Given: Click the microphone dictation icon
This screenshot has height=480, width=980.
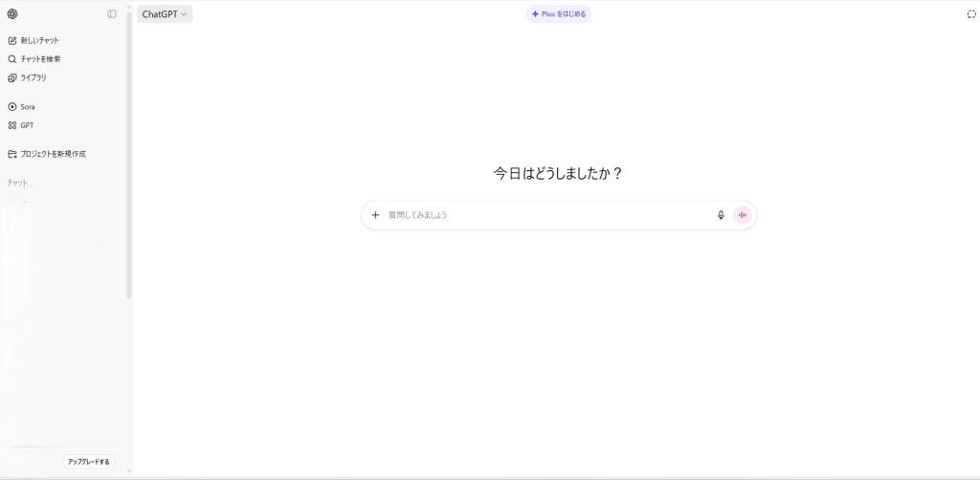Looking at the screenshot, I should click(721, 215).
